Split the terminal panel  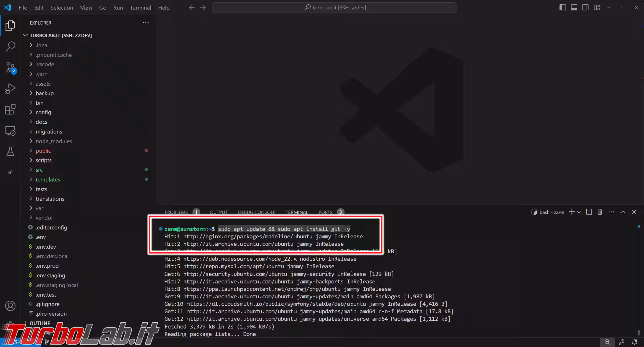click(589, 212)
